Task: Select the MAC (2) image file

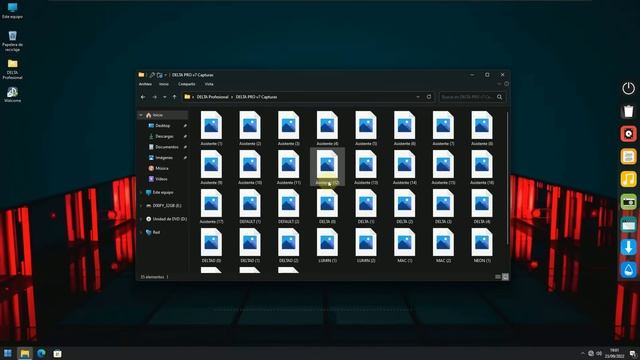Action: [x=443, y=245]
